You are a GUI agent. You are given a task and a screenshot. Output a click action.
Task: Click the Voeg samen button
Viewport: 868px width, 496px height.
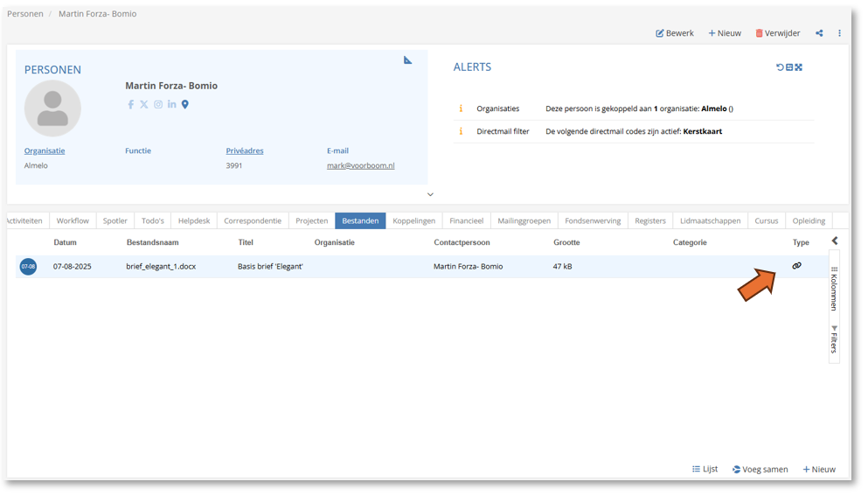(x=760, y=470)
